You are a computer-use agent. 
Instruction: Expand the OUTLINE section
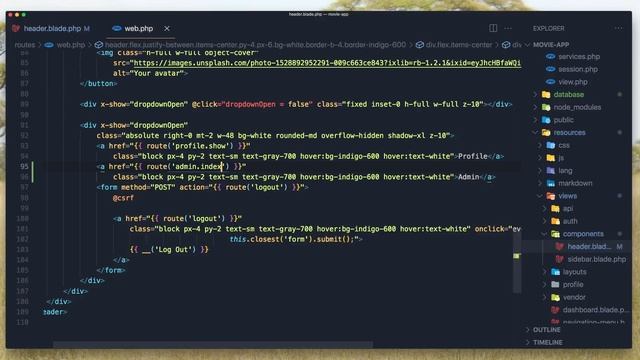(547, 329)
